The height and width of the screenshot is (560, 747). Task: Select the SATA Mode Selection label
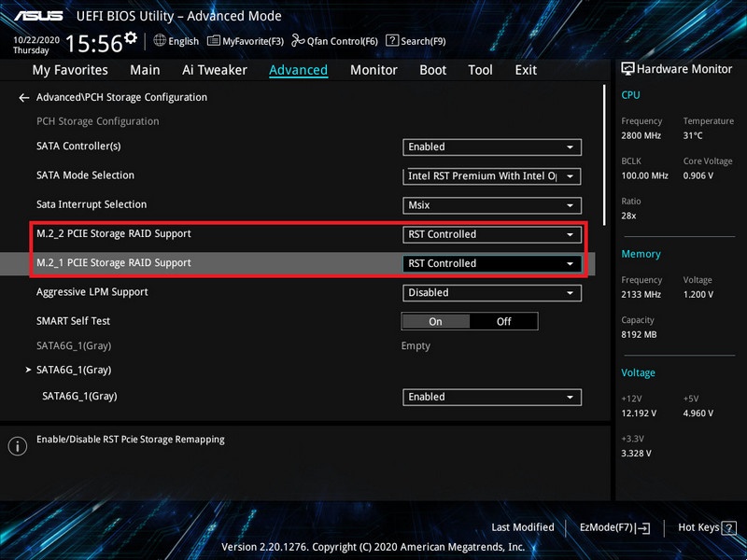tap(85, 175)
